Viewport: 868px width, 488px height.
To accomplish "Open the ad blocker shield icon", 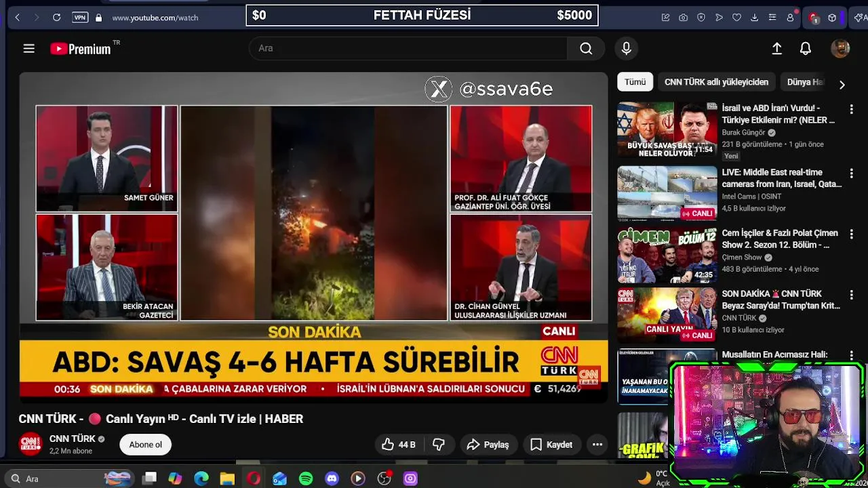I will tap(701, 18).
